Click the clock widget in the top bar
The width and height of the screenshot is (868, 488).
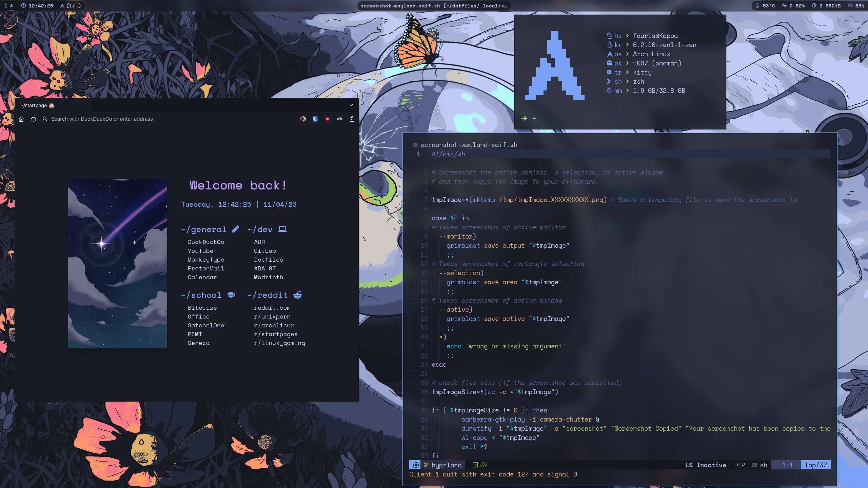point(37,6)
